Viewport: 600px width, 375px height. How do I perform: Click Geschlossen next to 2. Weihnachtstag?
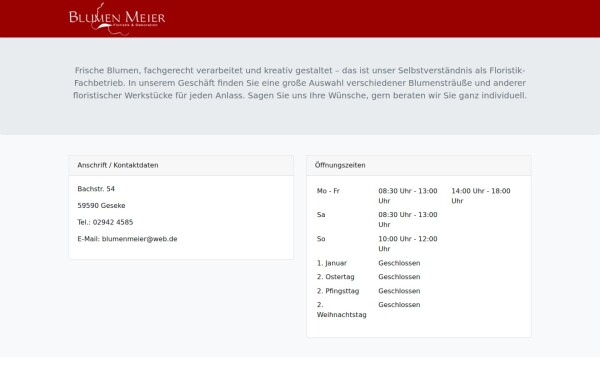coord(399,305)
